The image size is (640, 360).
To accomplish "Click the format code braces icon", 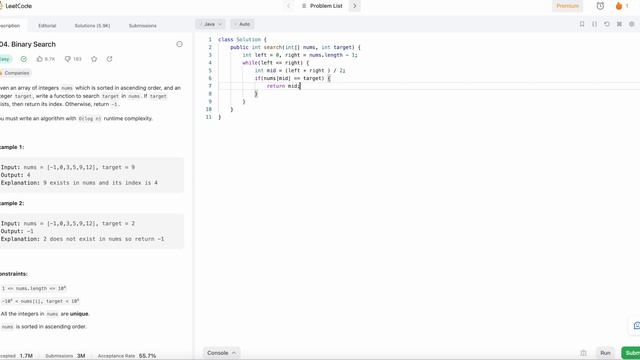I will point(594,24).
